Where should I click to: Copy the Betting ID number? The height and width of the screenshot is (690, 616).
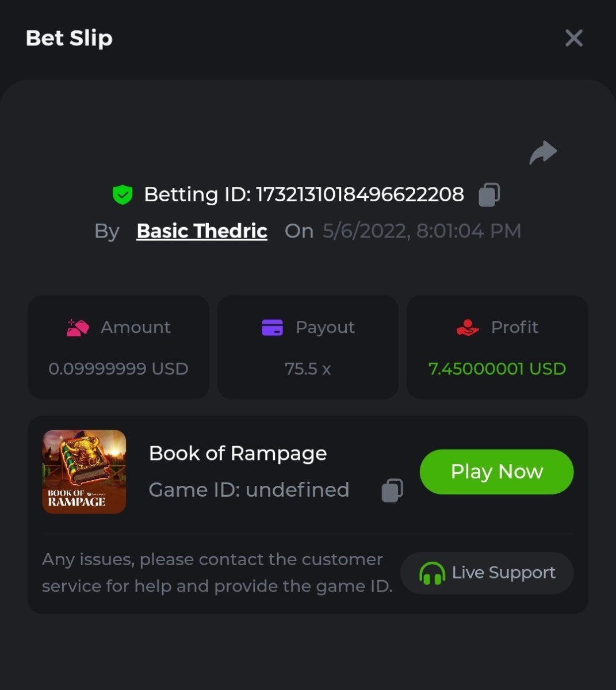489,195
